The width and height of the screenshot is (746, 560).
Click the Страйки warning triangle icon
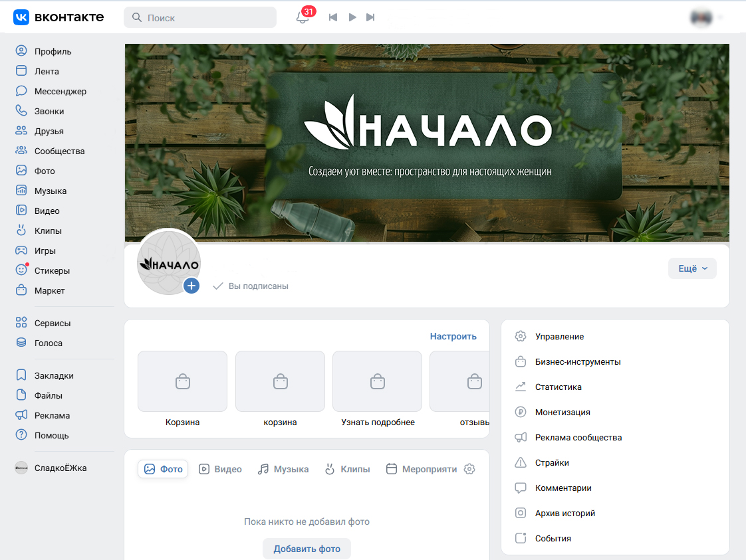pos(521,462)
